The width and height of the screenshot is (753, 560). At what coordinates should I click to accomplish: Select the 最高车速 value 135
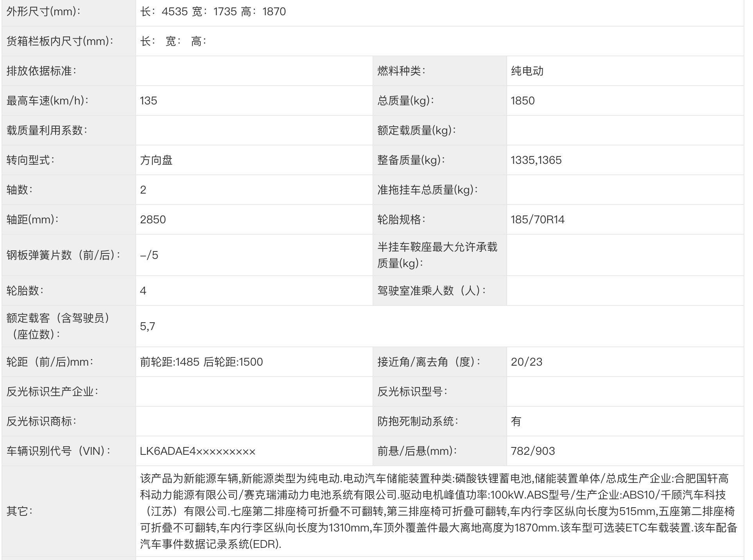click(x=149, y=101)
